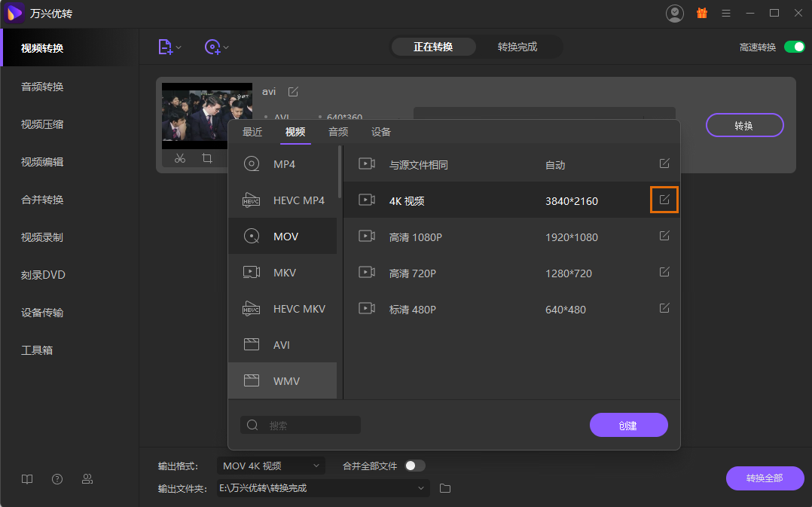Click the help question mark icon
Viewport: 812px width, 507px height.
coord(57,479)
